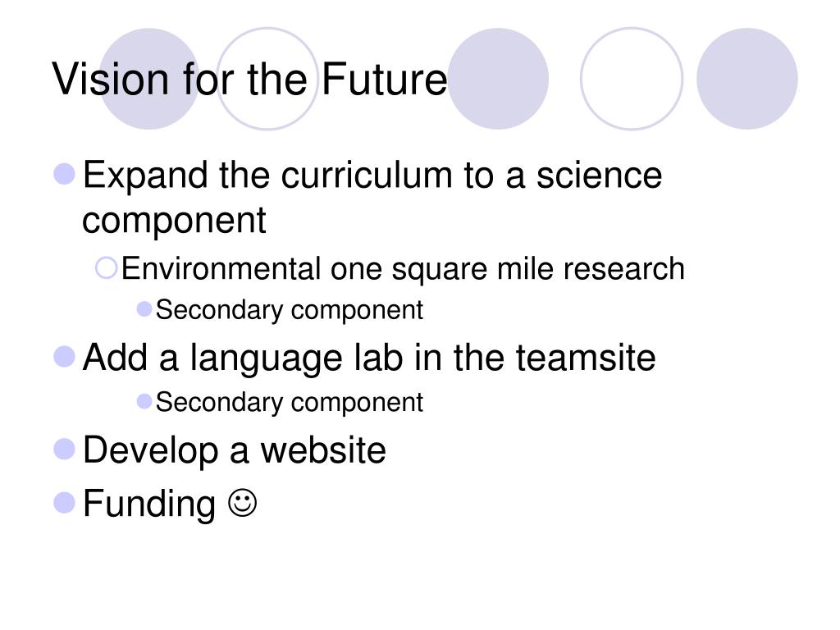
Task: Click the small bullet under Environmental research line
Action: (144, 309)
